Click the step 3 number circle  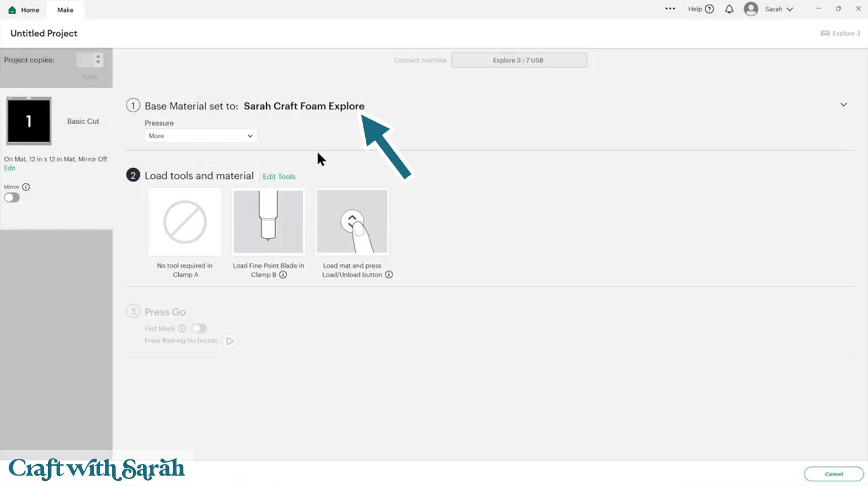pos(133,311)
